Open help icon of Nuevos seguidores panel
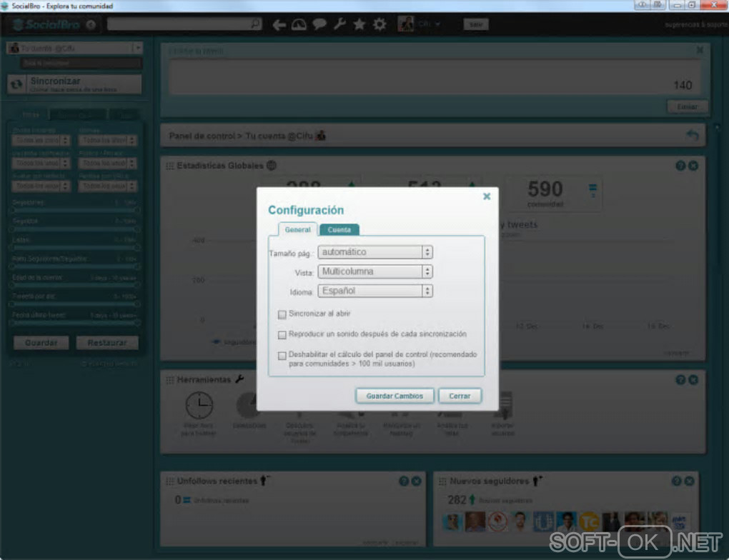729x560 pixels. [676, 481]
